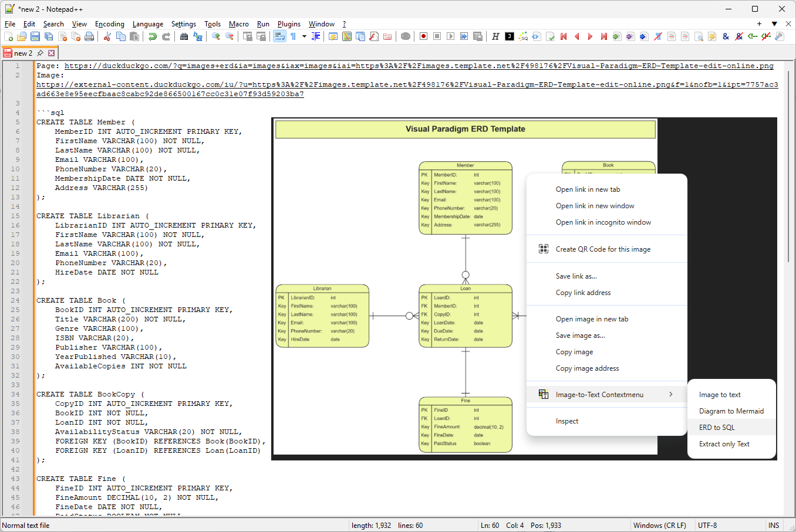Viewport: 796px width, 532px height.
Task: Toggle INS insert mode in status bar
Action: [774, 526]
